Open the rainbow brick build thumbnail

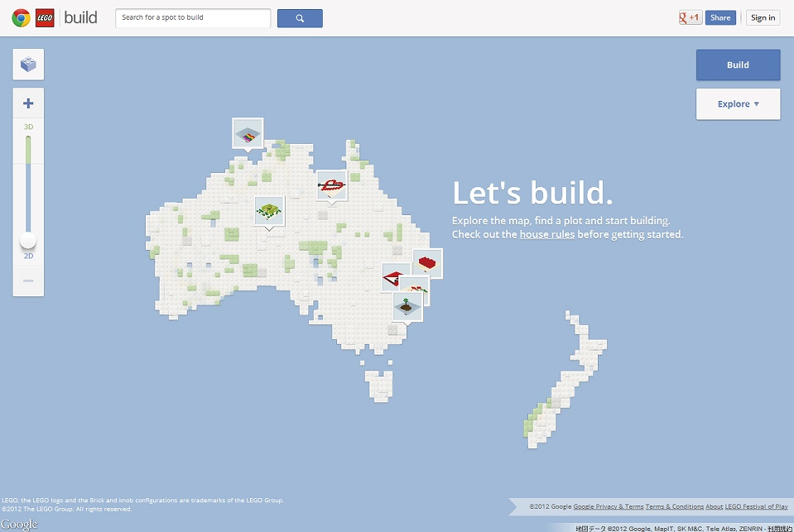[x=248, y=132]
